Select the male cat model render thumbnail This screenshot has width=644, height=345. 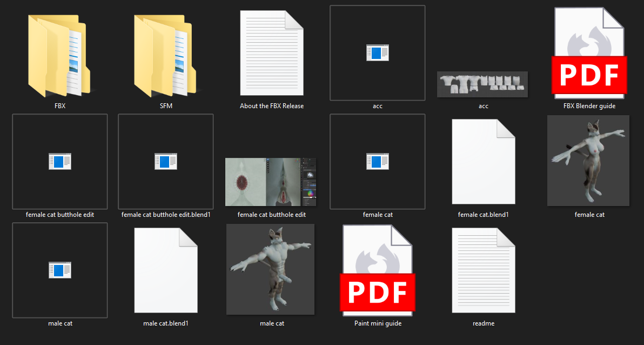pyautogui.click(x=271, y=269)
